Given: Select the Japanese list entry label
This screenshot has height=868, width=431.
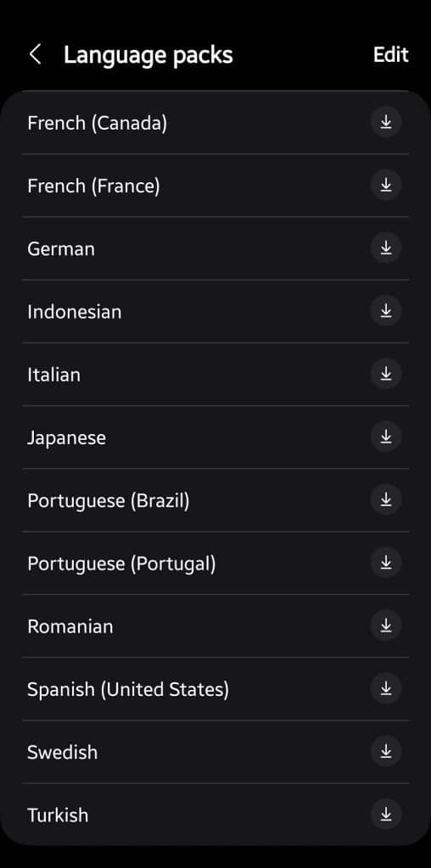Looking at the screenshot, I should pyautogui.click(x=66, y=438).
